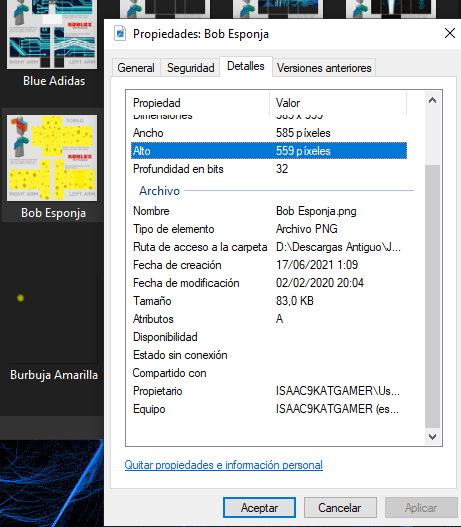This screenshot has height=527, width=461.
Task: Select the highlighted Alto property row
Action: pos(269,151)
